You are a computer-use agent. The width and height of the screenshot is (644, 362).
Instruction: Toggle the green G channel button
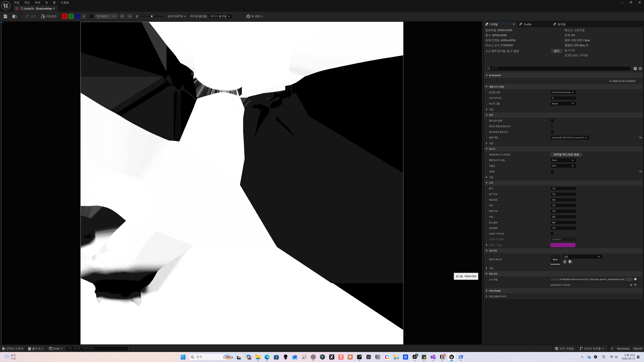[71, 16]
